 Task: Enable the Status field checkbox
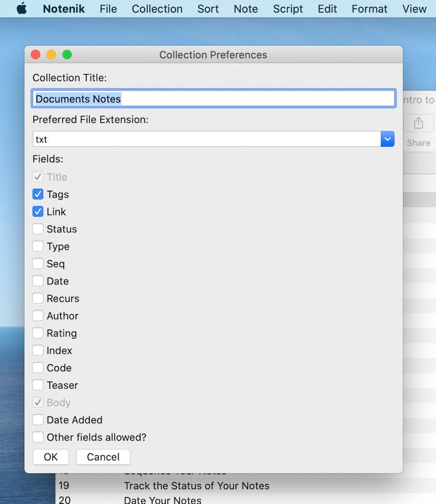tap(38, 229)
